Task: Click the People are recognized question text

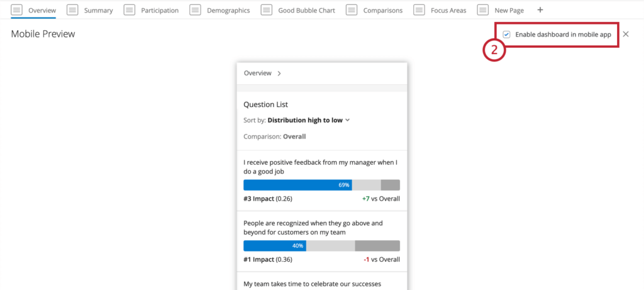Action: click(x=321, y=227)
